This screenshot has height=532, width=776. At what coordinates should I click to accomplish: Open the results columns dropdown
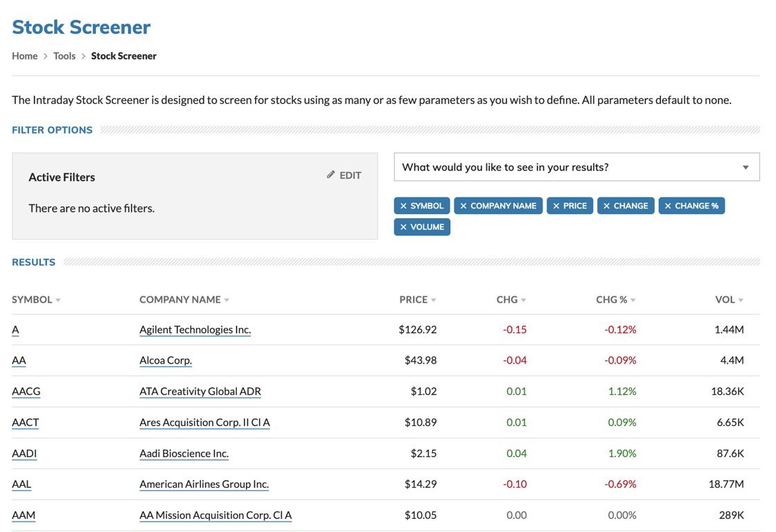coord(576,167)
